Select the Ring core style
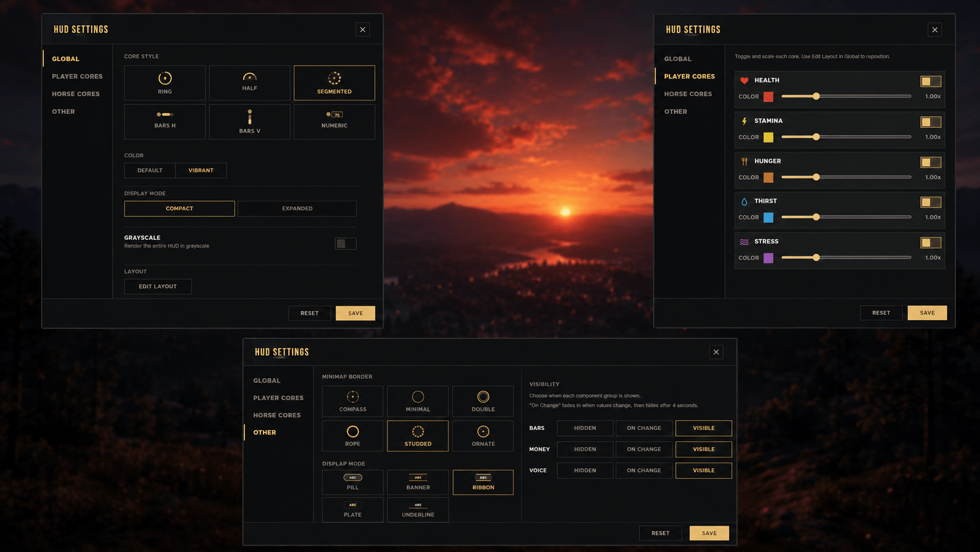This screenshot has height=552, width=980. click(165, 83)
